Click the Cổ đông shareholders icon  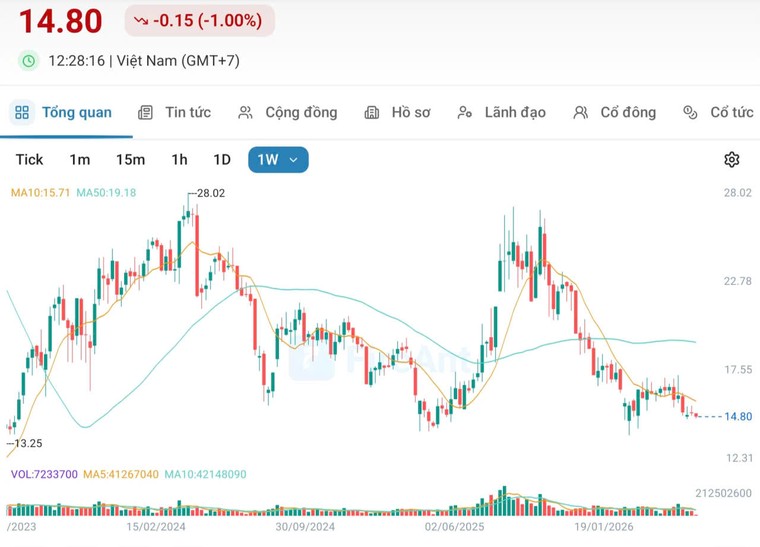(x=580, y=112)
